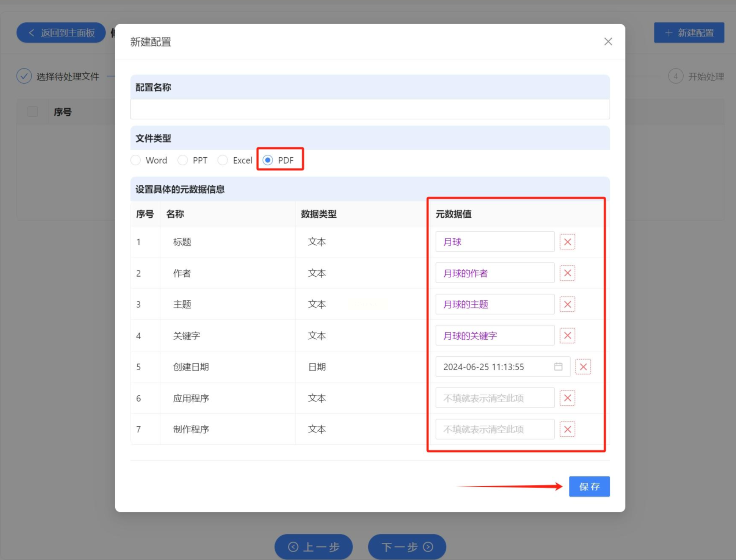Image resolution: width=736 pixels, height=560 pixels.
Task: Click the 2024-06-25 date picker field
Action: (x=494, y=367)
